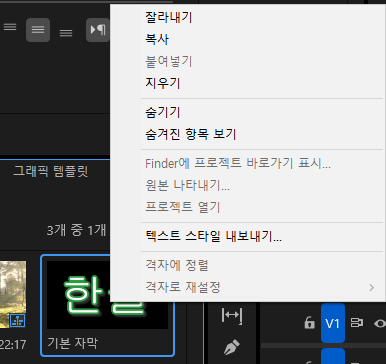Toggle the text direction paragraph icon
The image size is (386, 364).
pos(98,30)
